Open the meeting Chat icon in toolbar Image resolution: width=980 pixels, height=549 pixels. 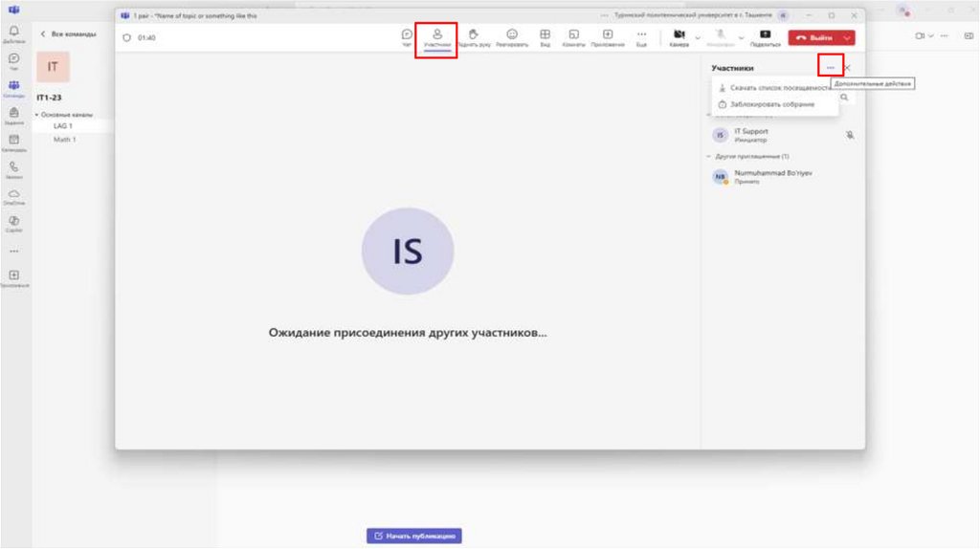[x=407, y=37]
